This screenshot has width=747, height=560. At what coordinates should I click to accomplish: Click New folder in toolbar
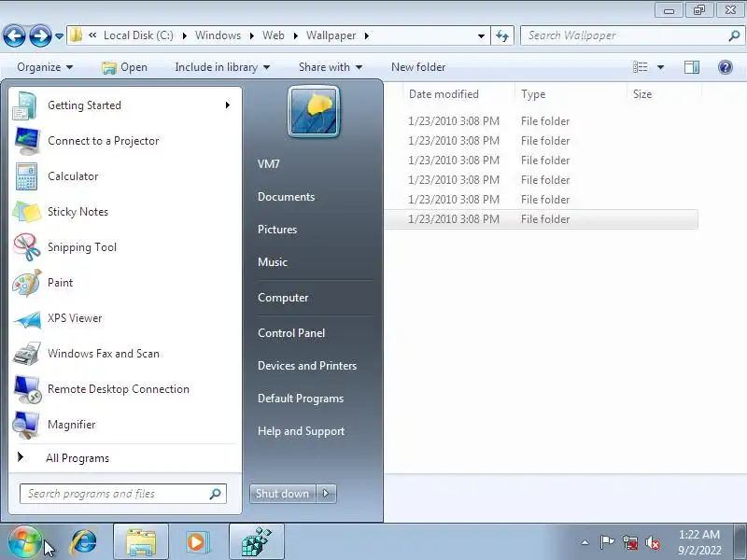click(418, 67)
